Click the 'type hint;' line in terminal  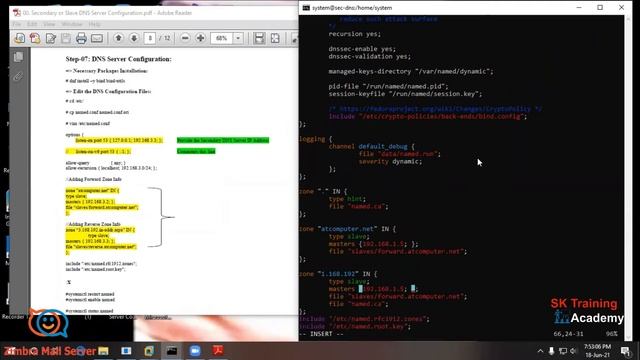347,199
